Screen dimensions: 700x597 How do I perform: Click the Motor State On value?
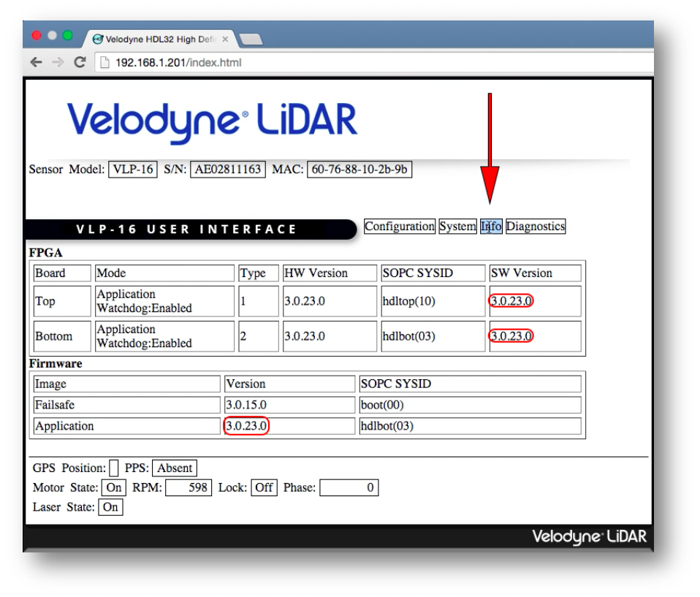pyautogui.click(x=114, y=487)
